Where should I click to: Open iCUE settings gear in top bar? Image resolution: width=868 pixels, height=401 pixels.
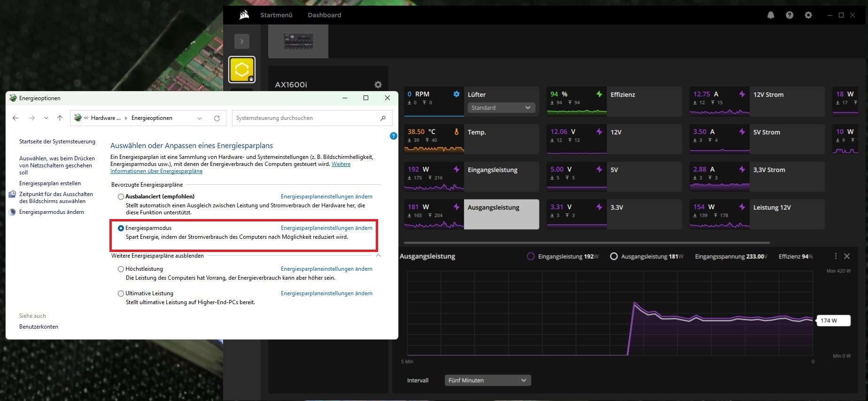[808, 15]
